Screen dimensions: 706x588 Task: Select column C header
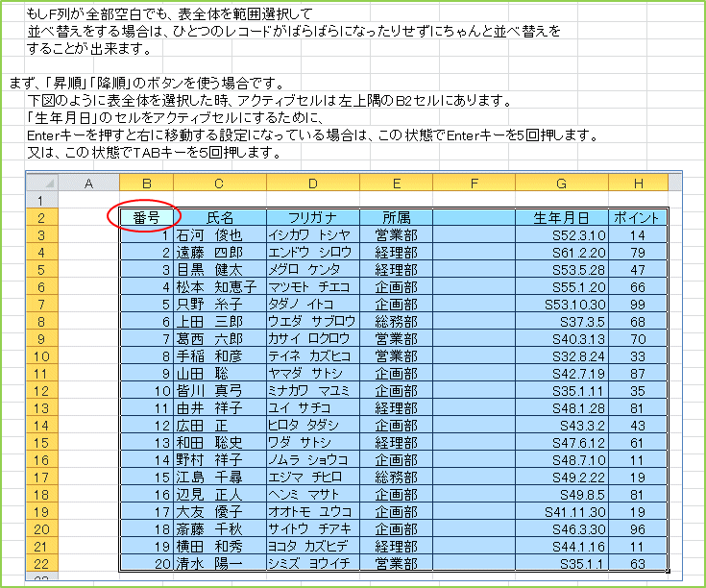(220, 183)
